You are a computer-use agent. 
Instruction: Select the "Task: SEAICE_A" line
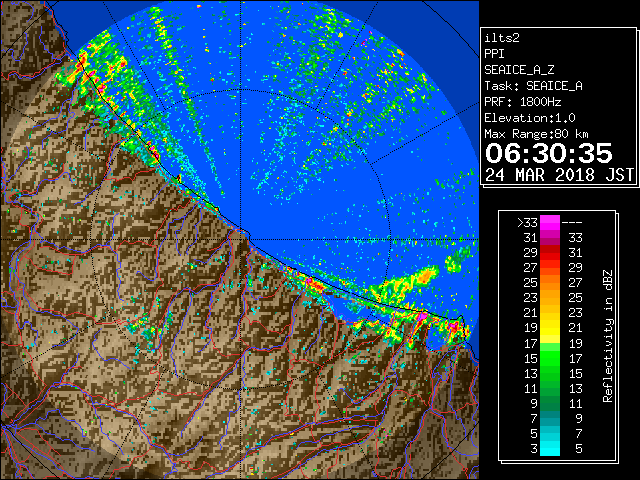click(x=533, y=86)
